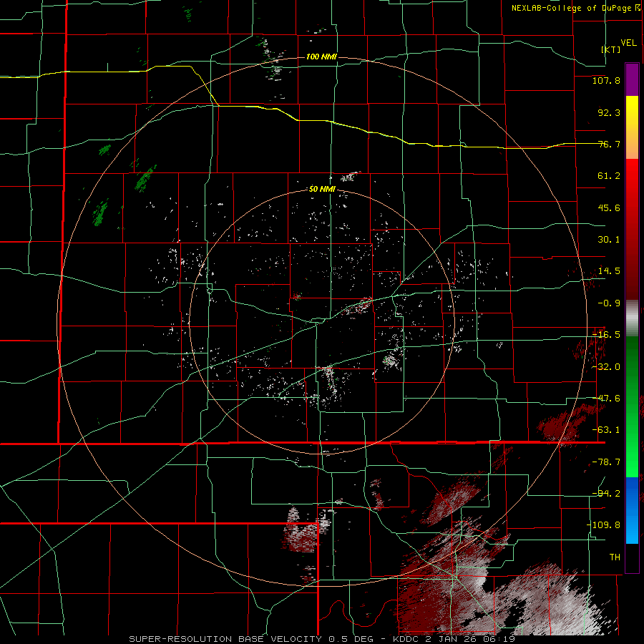Click the TH threshold label

[x=615, y=557]
